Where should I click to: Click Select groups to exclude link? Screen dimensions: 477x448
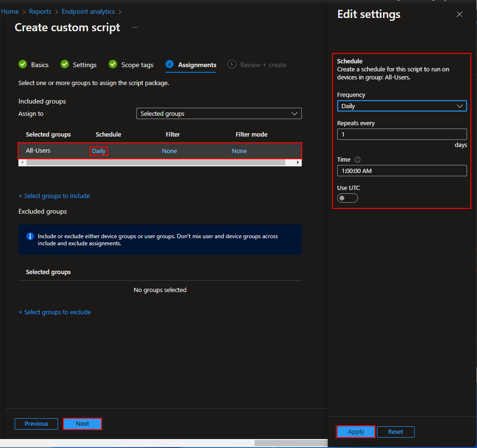click(x=55, y=312)
